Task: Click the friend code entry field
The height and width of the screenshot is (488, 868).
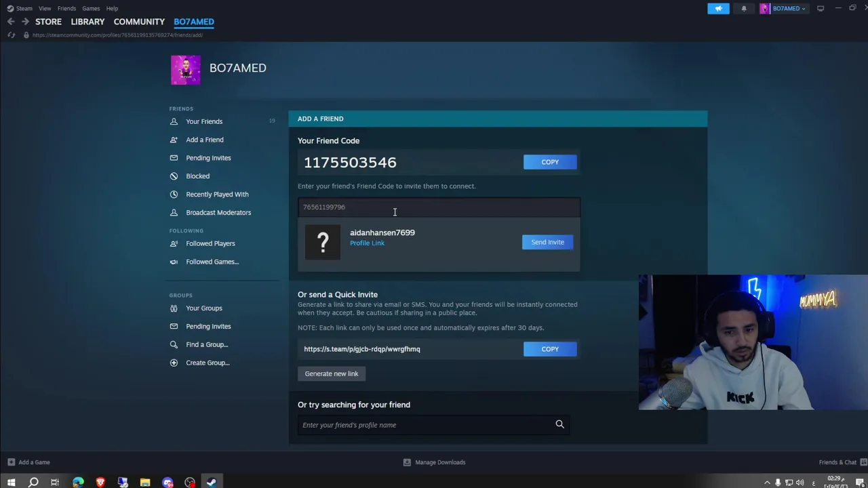Action: (x=439, y=207)
